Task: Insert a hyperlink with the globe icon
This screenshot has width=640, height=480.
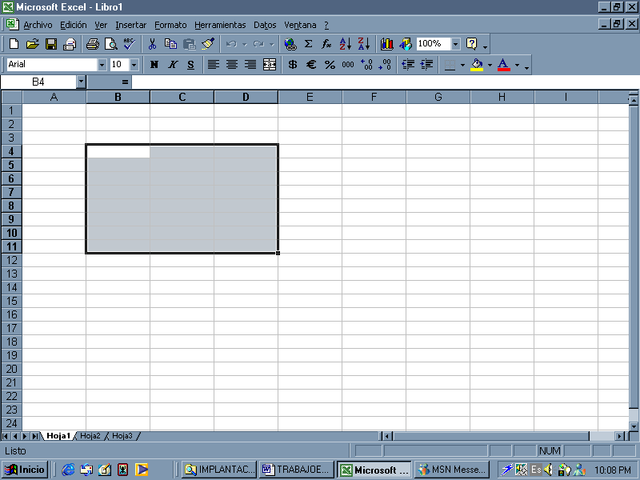Action: pos(290,44)
